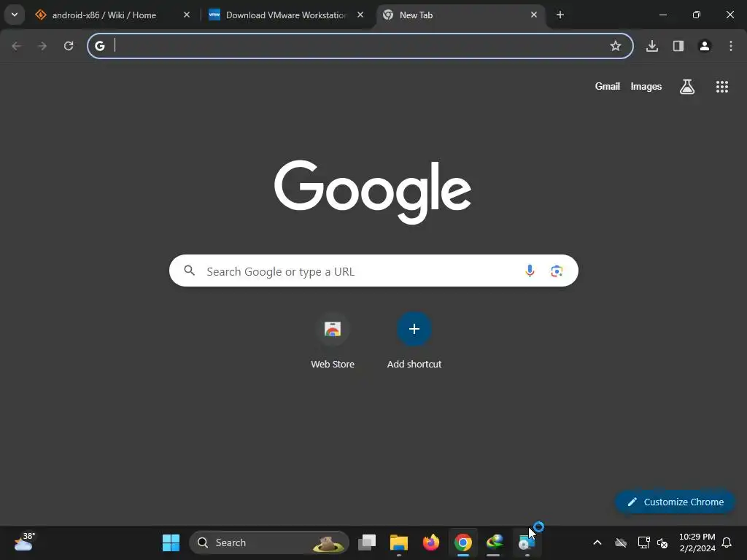Open the Gmail link

pos(608,86)
